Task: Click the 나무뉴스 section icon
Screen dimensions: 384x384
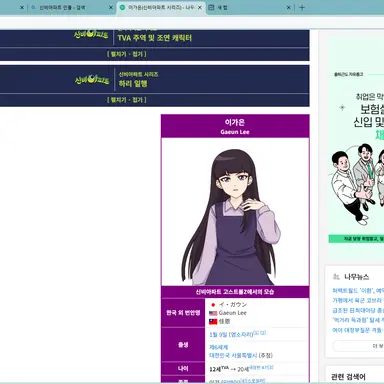Action: point(336,277)
